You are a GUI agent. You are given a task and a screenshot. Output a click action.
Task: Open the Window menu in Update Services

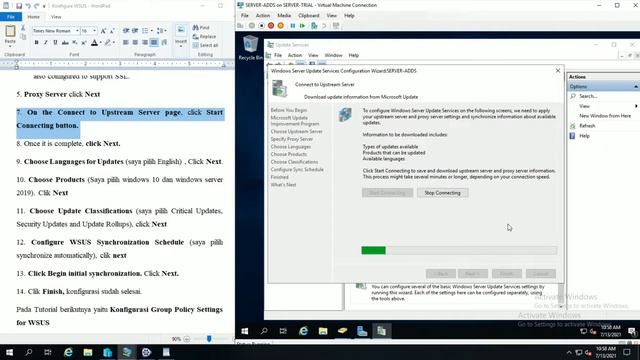click(333, 55)
